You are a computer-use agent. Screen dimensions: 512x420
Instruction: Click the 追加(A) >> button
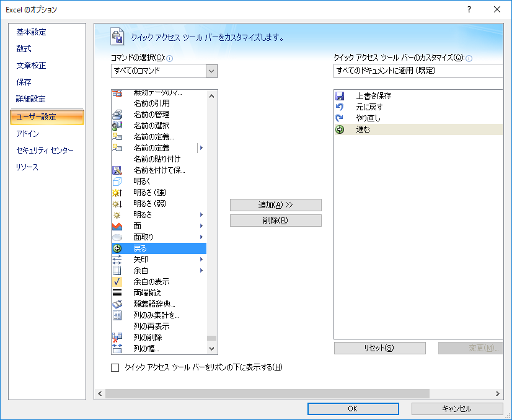(276, 205)
